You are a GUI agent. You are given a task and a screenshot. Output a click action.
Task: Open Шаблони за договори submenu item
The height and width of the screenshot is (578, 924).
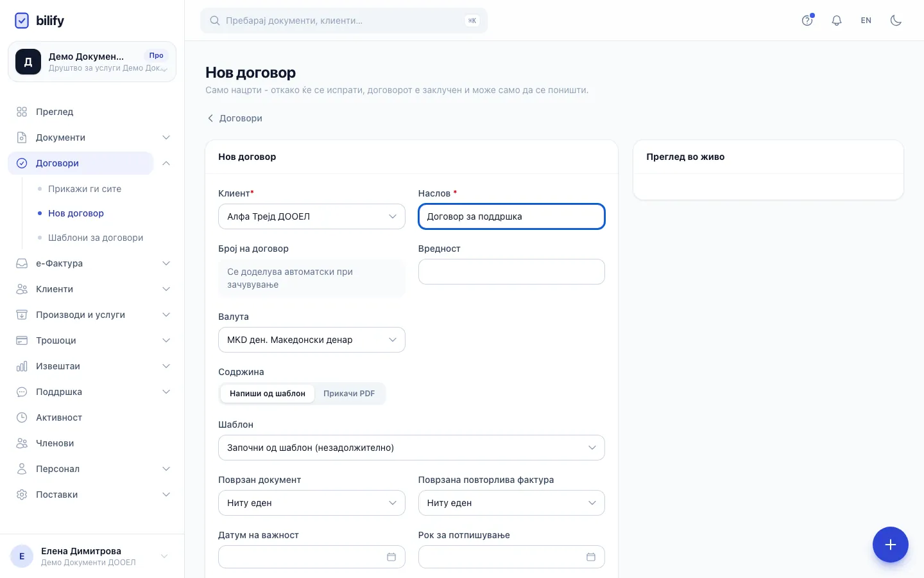(96, 238)
